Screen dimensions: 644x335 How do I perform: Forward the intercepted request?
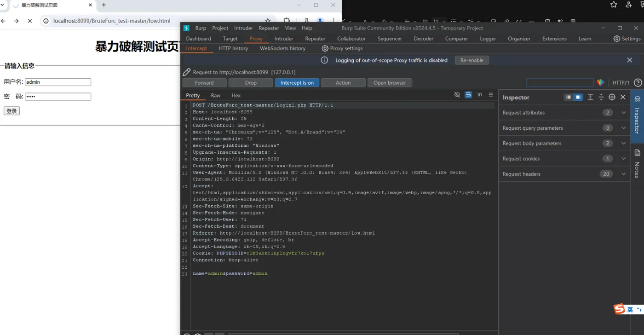[x=204, y=83]
